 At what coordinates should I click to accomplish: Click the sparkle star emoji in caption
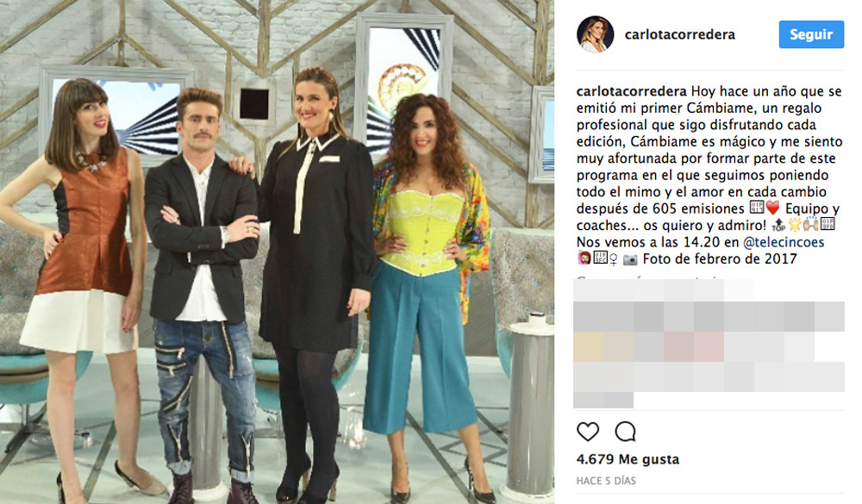[x=795, y=225]
